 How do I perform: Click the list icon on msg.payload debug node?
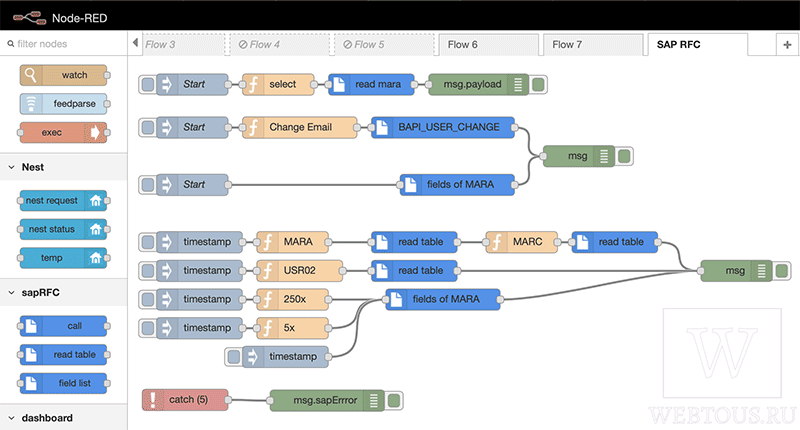[518, 84]
